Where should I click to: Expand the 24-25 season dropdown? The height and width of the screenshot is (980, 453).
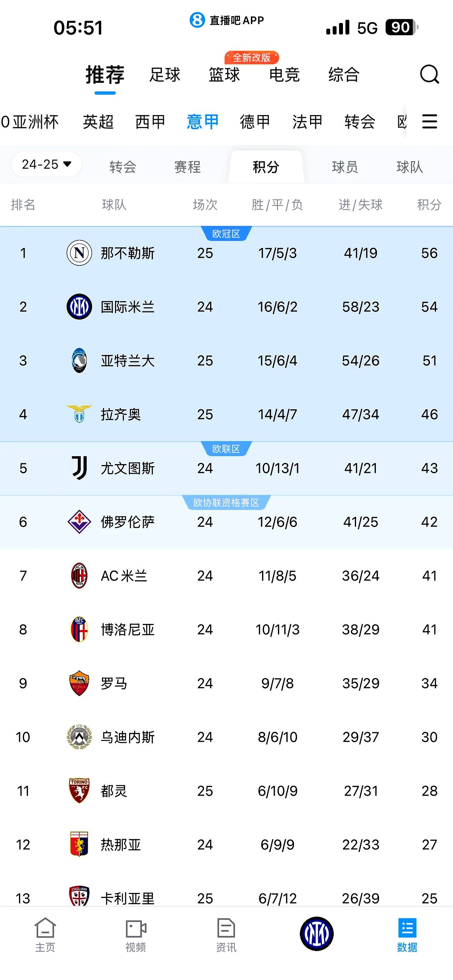click(x=46, y=164)
